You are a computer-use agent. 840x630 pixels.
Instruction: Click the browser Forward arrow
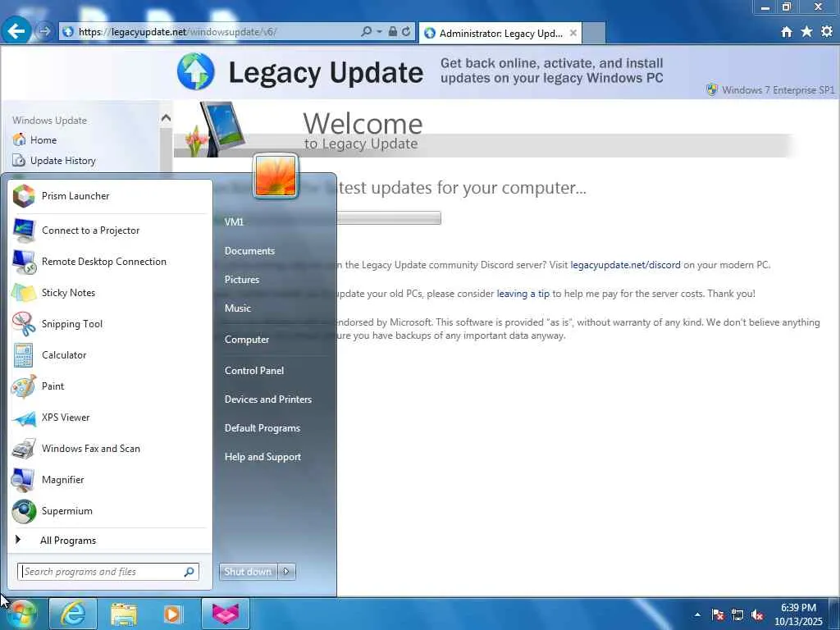tap(44, 32)
